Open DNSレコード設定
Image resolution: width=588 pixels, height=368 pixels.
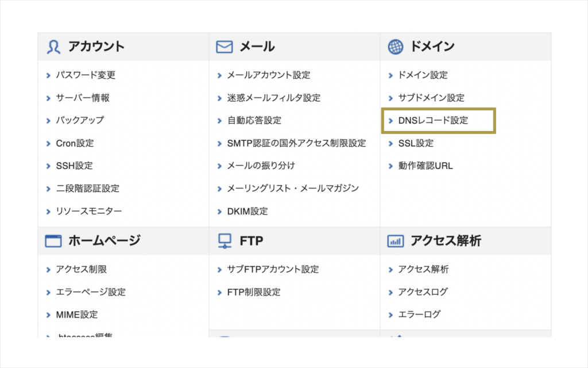pos(433,121)
